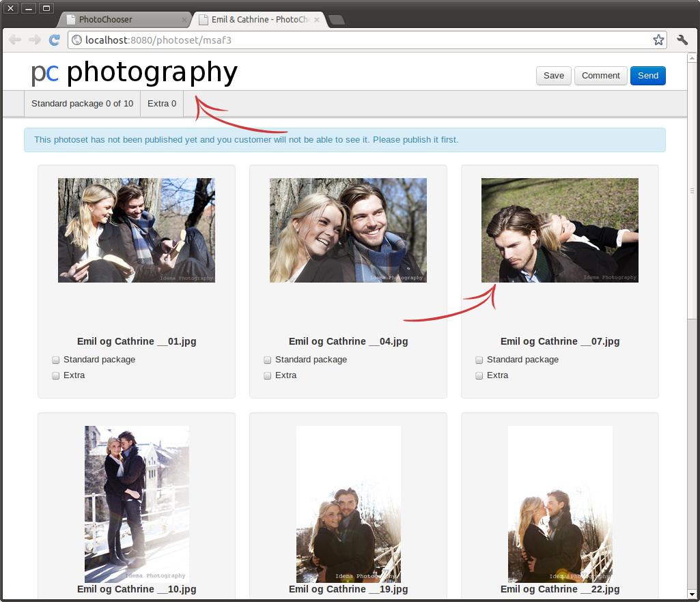Check Extra for __01.jpg
Image resolution: width=700 pixels, height=602 pixels.
[x=56, y=376]
